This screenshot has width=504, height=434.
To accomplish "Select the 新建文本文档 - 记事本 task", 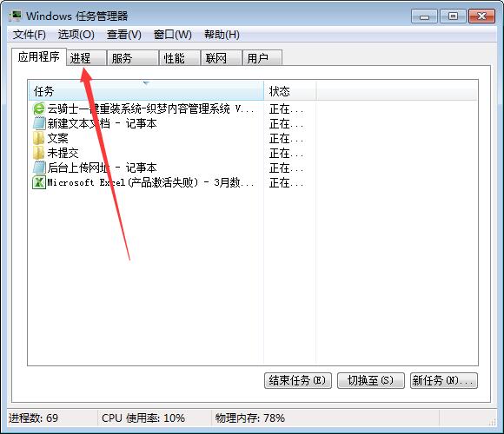I will point(95,123).
